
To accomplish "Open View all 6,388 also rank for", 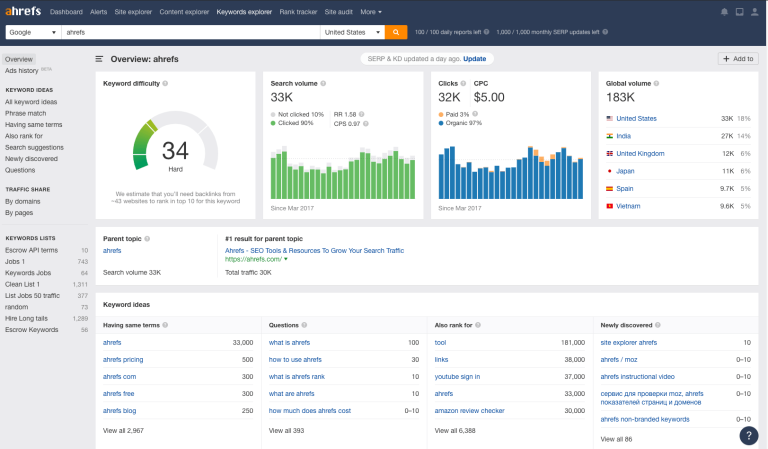I will tap(455, 430).
